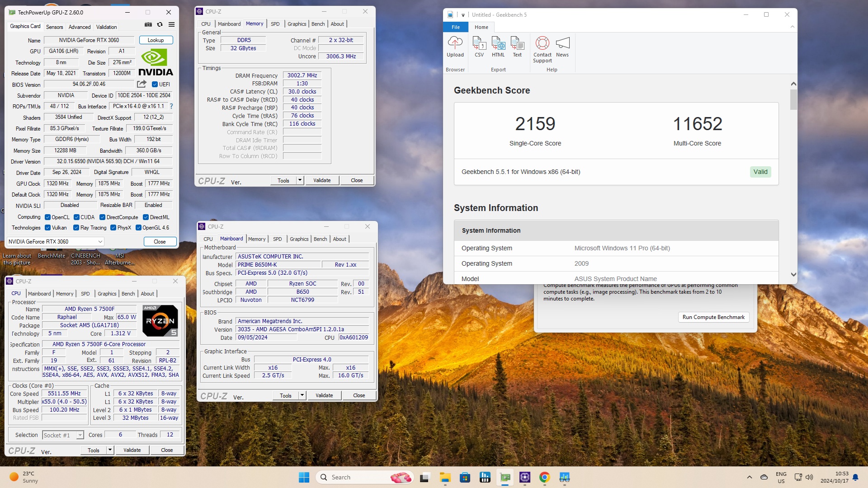Open Microsoft Store from the taskbar
868x488 pixels.
(465, 477)
